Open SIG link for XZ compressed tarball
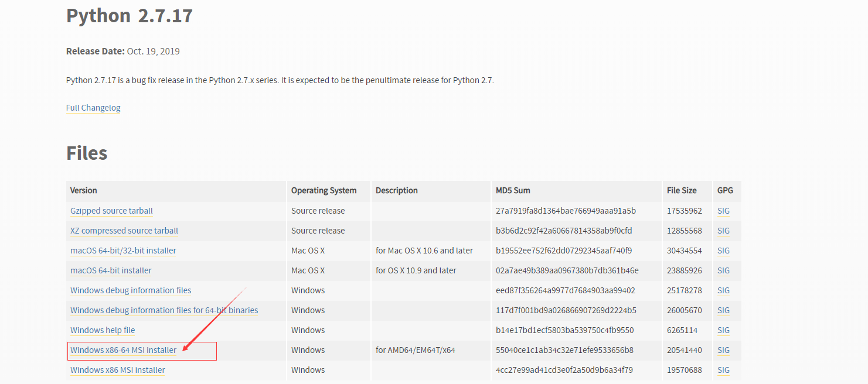Screen dimensions: 868x384 (x=723, y=231)
